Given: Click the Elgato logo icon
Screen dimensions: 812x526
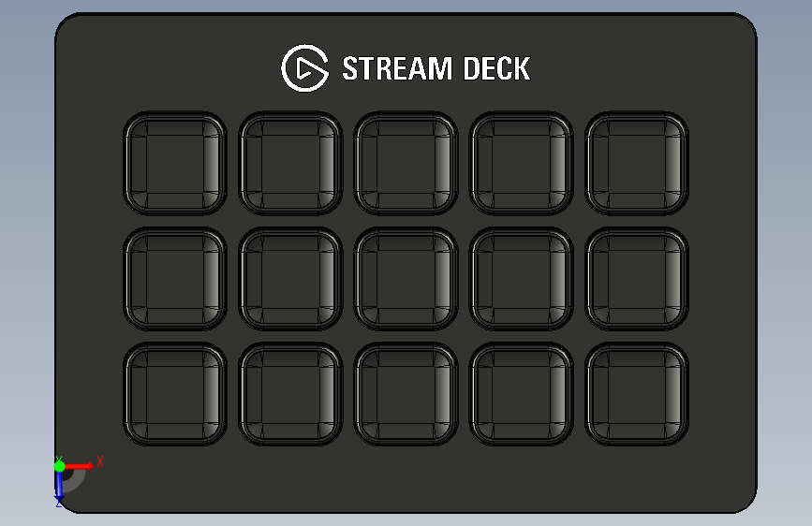Looking at the screenshot, I should (304, 68).
